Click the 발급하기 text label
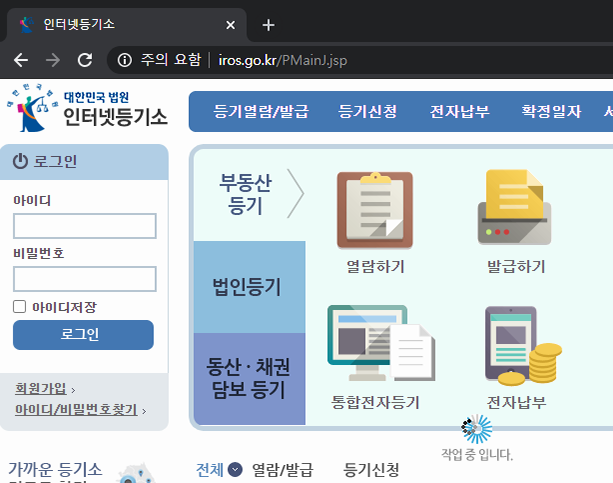Screen dimensions: 613x483 (516, 266)
